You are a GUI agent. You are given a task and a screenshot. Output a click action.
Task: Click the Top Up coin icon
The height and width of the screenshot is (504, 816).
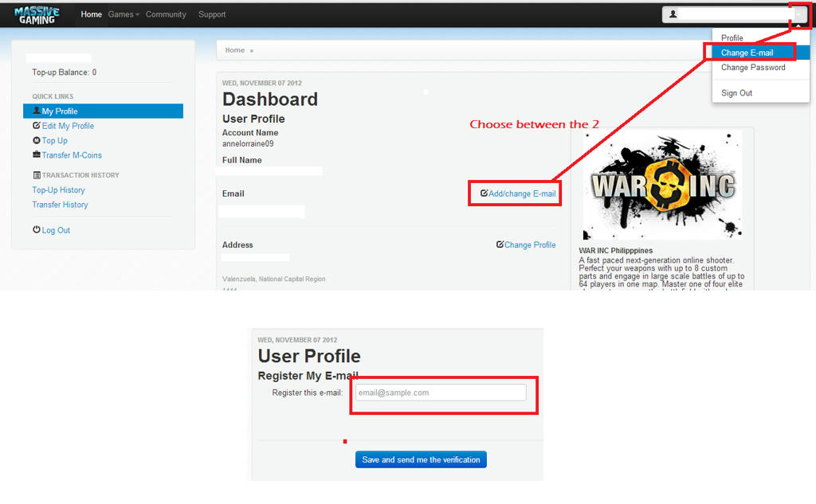37,140
